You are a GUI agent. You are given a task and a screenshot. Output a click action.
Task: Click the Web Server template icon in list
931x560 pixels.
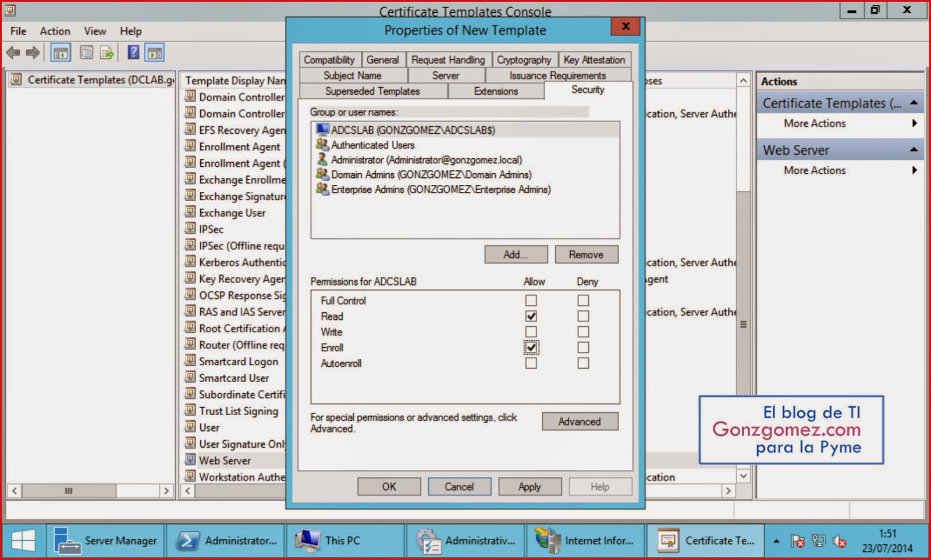tap(190, 459)
